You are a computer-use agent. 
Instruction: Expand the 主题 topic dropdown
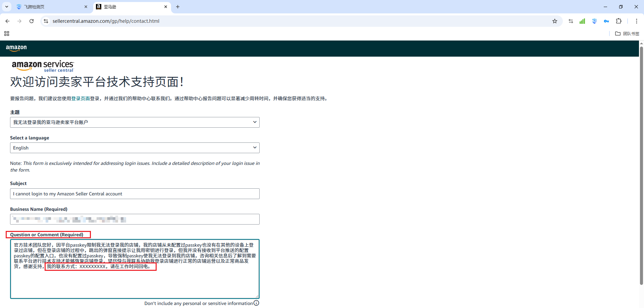[135, 122]
